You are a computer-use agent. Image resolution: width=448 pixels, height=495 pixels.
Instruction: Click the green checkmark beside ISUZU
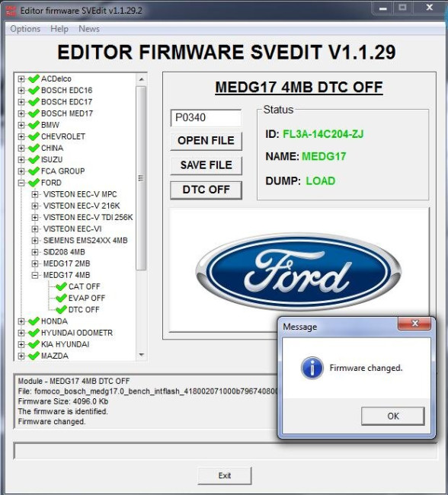click(34, 159)
